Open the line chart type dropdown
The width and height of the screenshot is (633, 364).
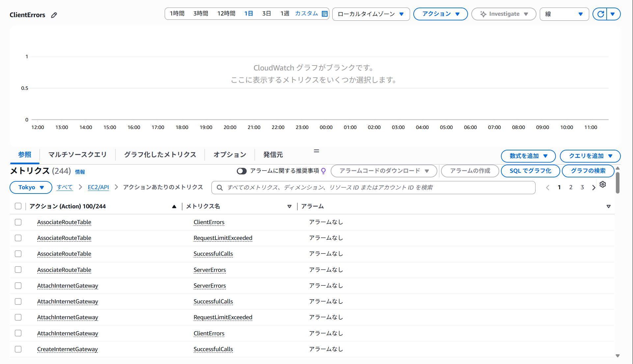[564, 14]
